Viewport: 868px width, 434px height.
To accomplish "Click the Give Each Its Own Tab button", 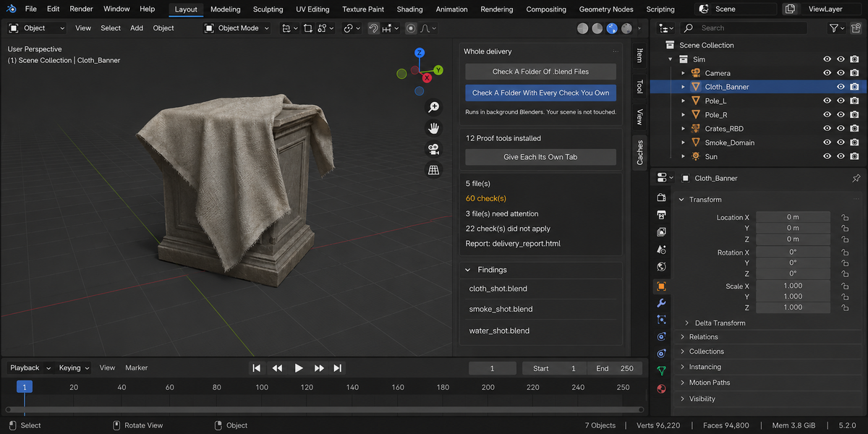I will pos(540,157).
